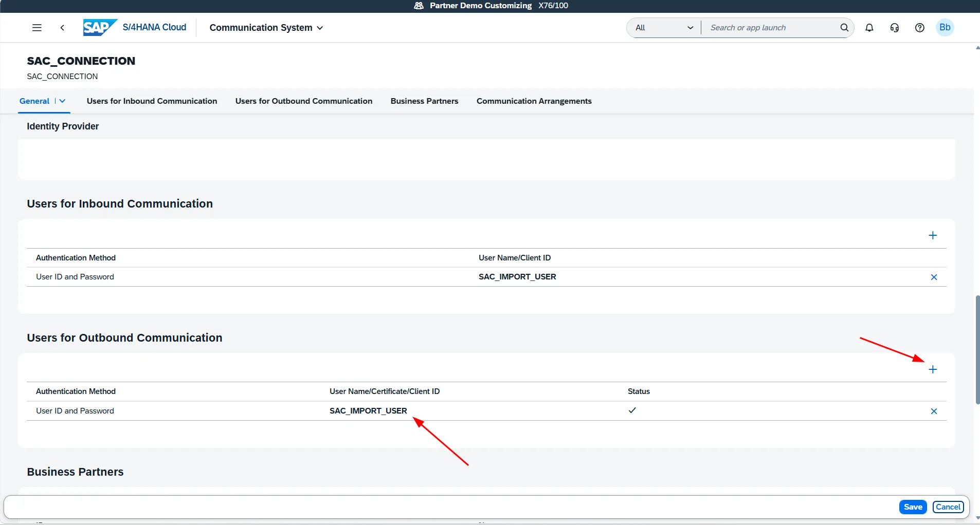Open the Communication Arrangements tab
Screen dimensions: 980x525
click(534, 101)
